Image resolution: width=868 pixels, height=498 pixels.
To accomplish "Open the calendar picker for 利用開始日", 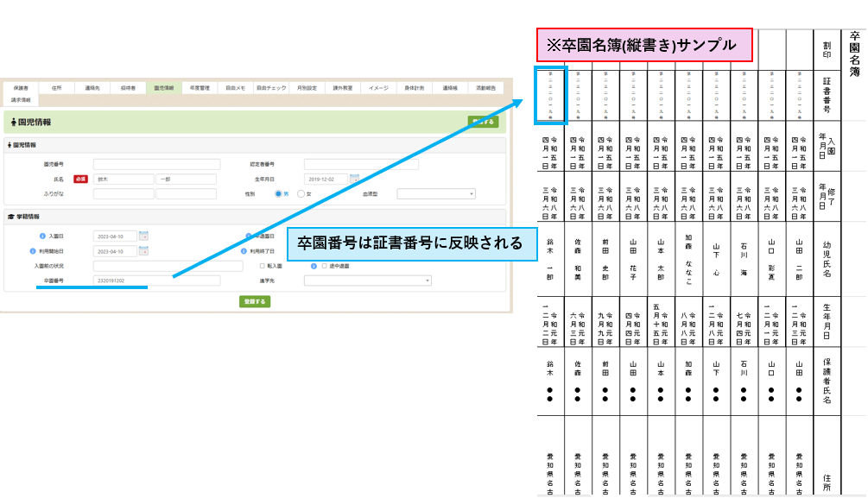I will click(x=143, y=251).
